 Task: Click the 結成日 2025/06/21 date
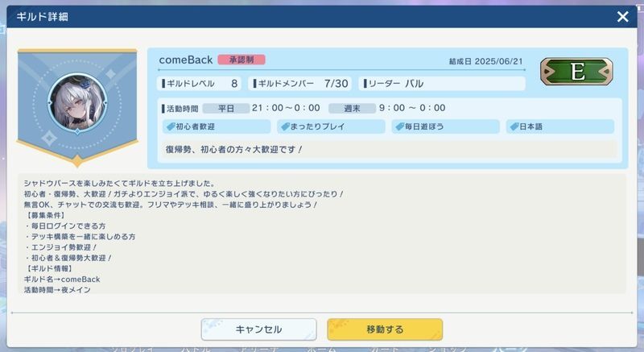(x=485, y=61)
